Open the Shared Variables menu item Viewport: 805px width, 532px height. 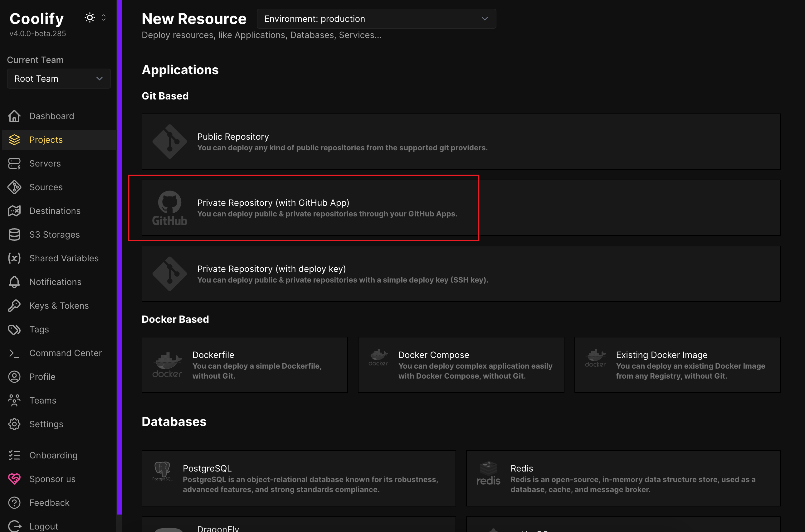tap(64, 258)
